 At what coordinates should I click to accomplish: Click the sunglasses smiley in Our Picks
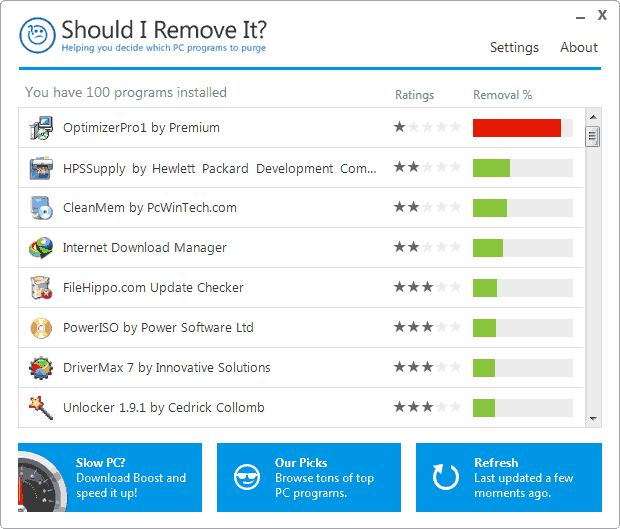[247, 477]
